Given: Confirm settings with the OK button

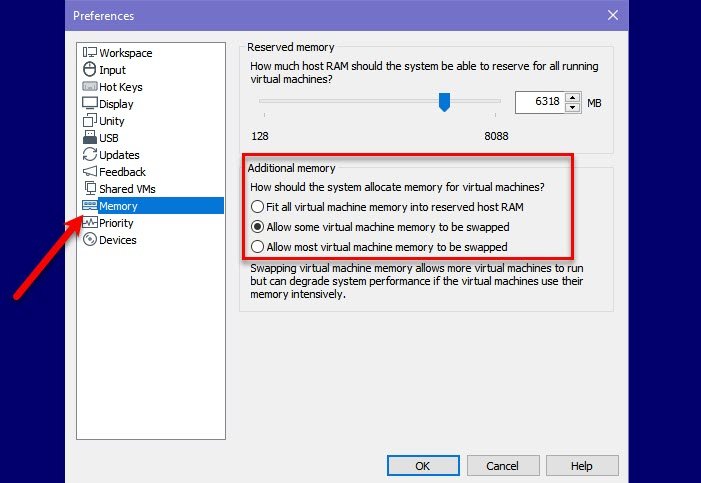Looking at the screenshot, I should [423, 465].
